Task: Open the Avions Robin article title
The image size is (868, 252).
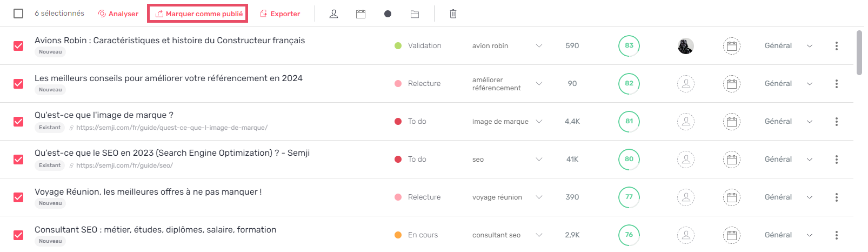Action: (x=170, y=41)
